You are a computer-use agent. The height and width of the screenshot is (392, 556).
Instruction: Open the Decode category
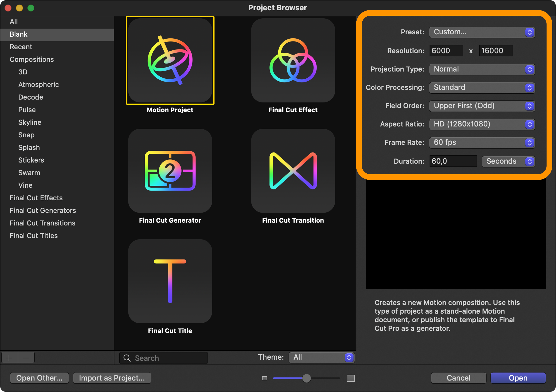pyautogui.click(x=57, y=97)
